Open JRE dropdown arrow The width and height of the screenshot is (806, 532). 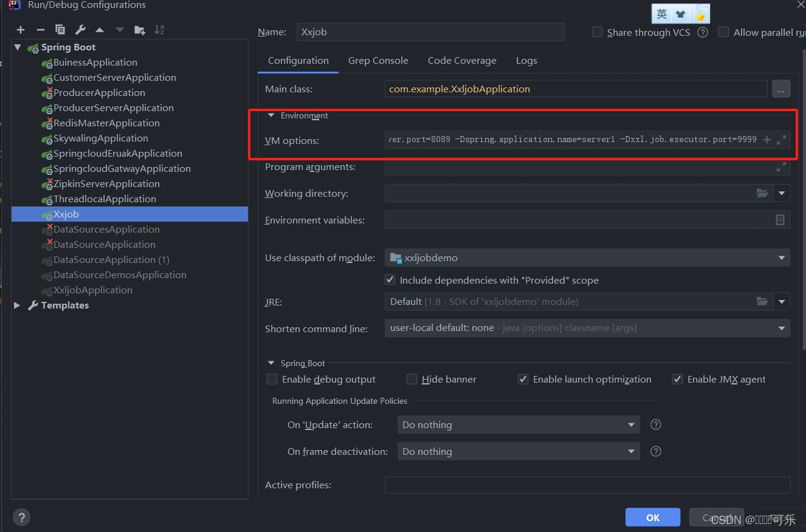(x=782, y=301)
